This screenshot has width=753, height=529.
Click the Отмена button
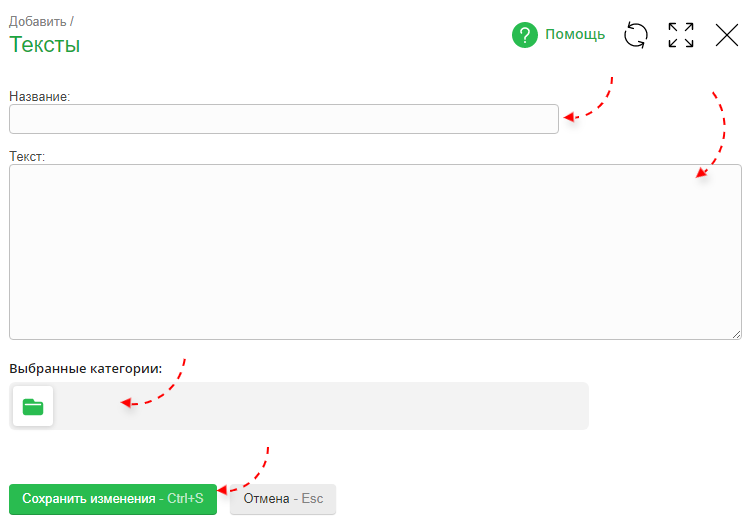click(x=266, y=498)
